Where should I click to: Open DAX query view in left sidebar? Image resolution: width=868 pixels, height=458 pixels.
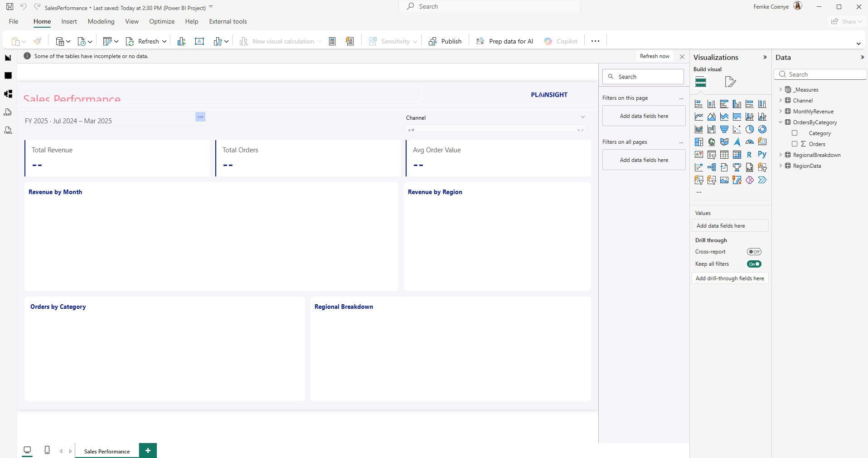point(8,112)
